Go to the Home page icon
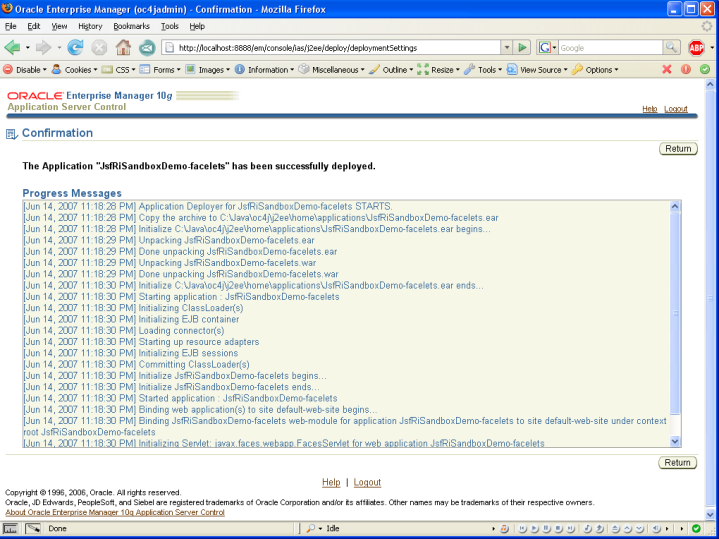Image resolution: width=719 pixels, height=539 pixels. tap(123, 47)
